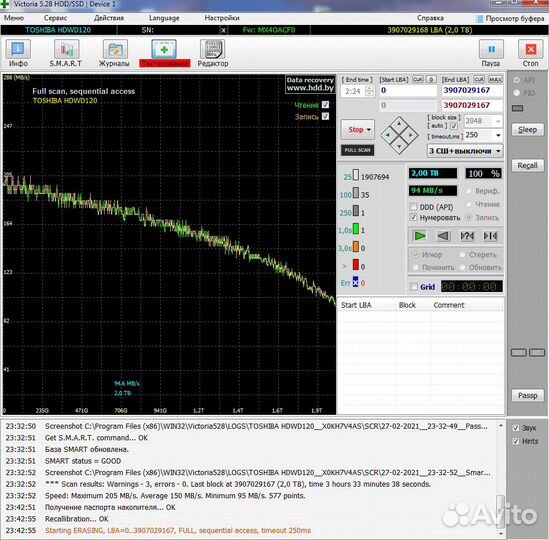This screenshot has width=549, height=540.
Task: Toggle the Чтение graph checkbox
Action: point(325,105)
